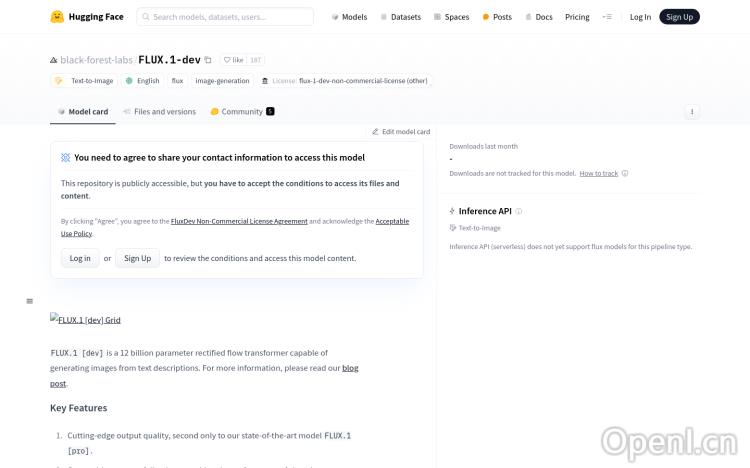Click the Hugging Face logo
Viewport: 750px width, 468px height.
[87, 17]
